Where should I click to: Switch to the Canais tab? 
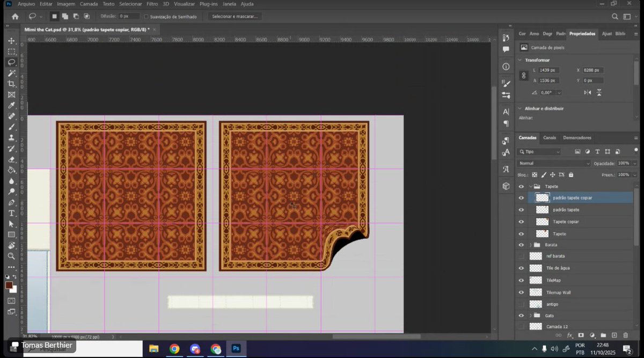(x=550, y=137)
